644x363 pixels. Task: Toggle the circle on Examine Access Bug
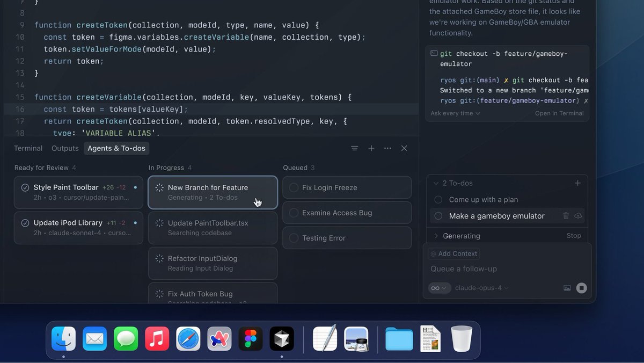click(x=294, y=213)
